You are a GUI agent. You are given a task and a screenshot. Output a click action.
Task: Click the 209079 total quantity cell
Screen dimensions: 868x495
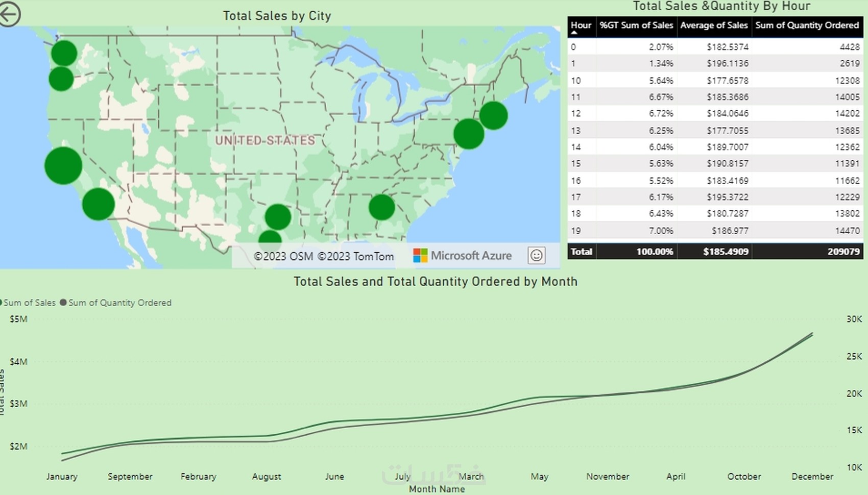pos(843,252)
